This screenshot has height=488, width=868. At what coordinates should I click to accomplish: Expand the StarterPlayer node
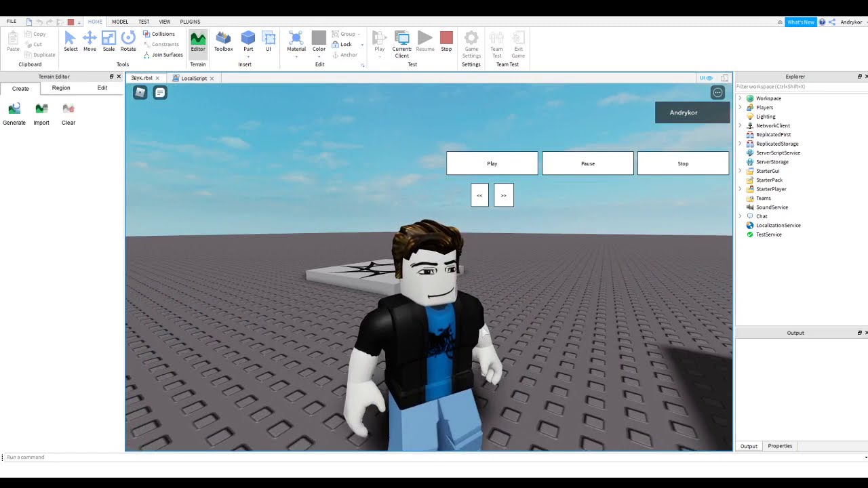[x=740, y=189]
